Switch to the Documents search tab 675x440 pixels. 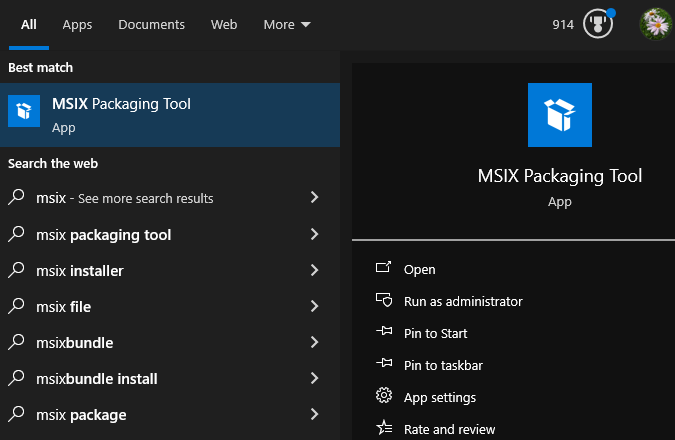(152, 25)
